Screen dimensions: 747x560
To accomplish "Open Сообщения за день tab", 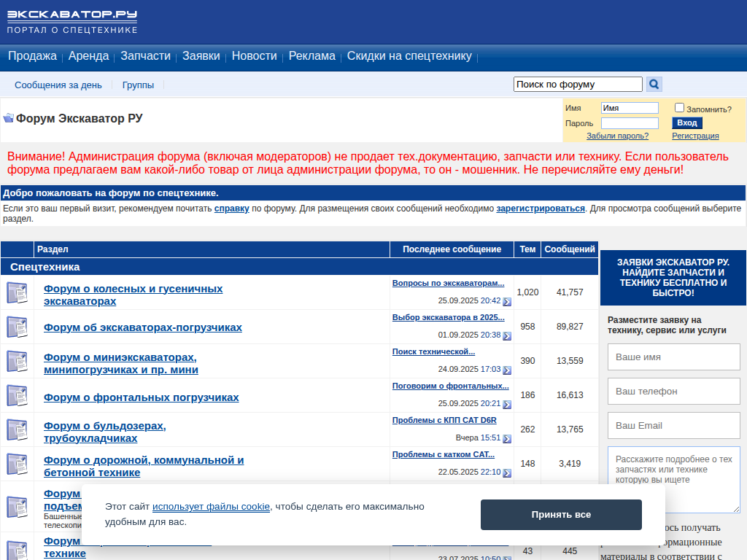I will pos(58,85).
